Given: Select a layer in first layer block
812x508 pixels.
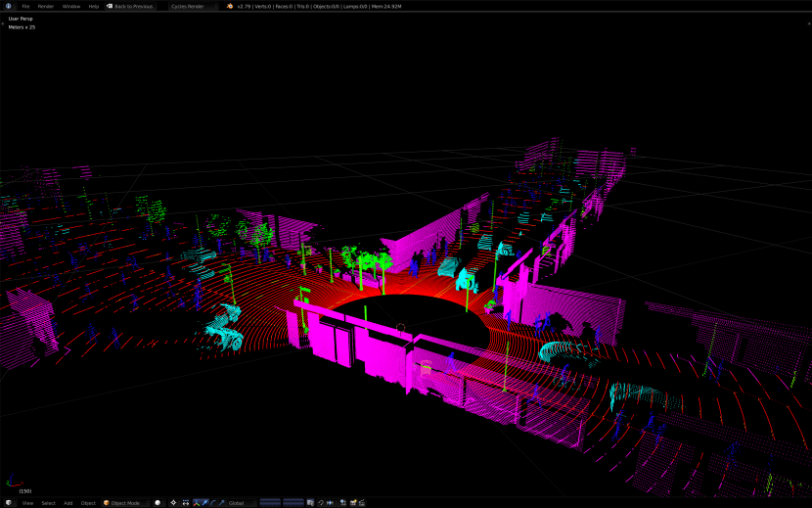Looking at the screenshot, I should pos(270,503).
